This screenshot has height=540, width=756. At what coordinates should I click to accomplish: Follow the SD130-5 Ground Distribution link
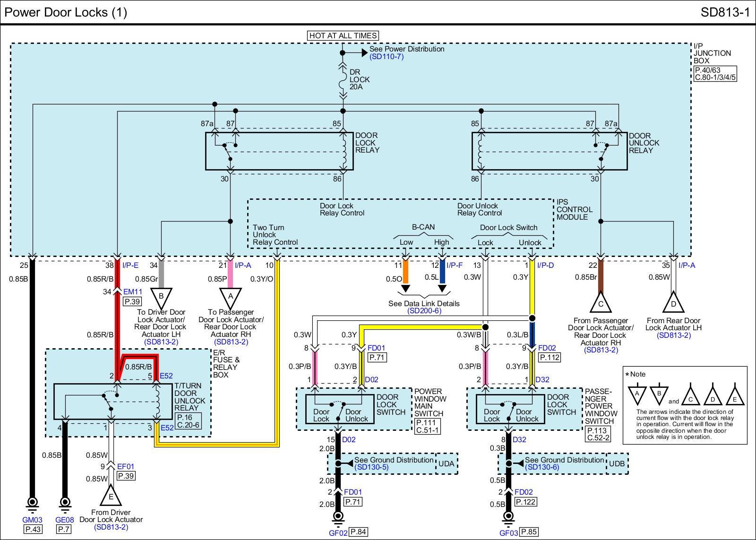tap(371, 467)
